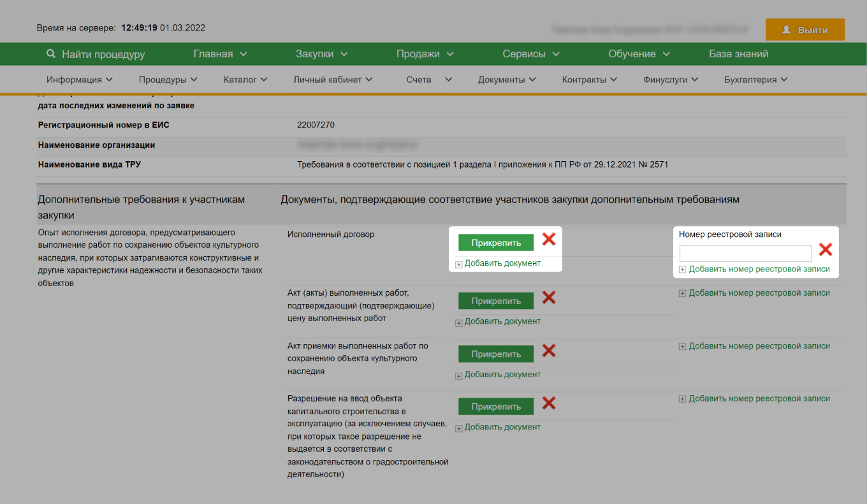
Task: Open the Добавить номер реестровой записи link for Акт приемки
Action: coord(759,345)
